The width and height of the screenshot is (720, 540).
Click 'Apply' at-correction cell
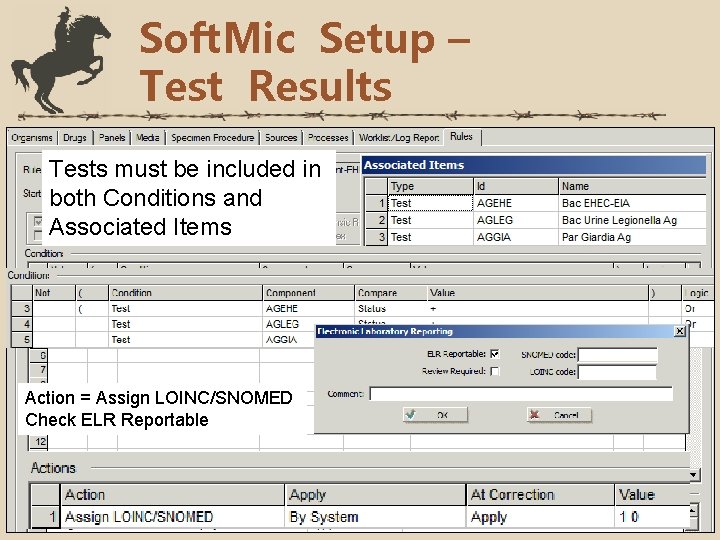[540, 517]
